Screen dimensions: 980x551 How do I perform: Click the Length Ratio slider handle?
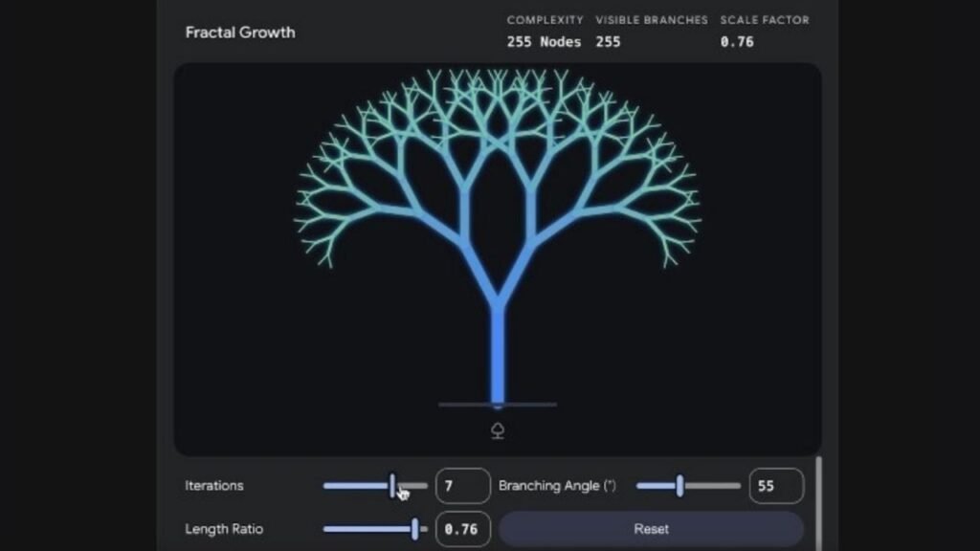(415, 529)
